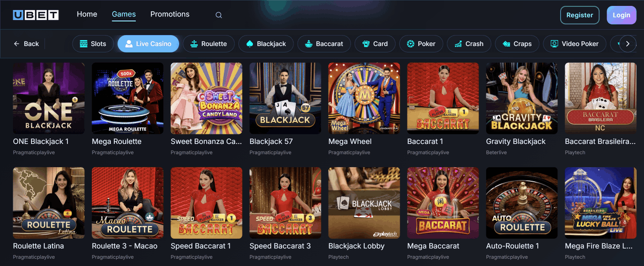The image size is (644, 266).
Task: Open the Mega Roulette thumbnail
Action: (128, 98)
